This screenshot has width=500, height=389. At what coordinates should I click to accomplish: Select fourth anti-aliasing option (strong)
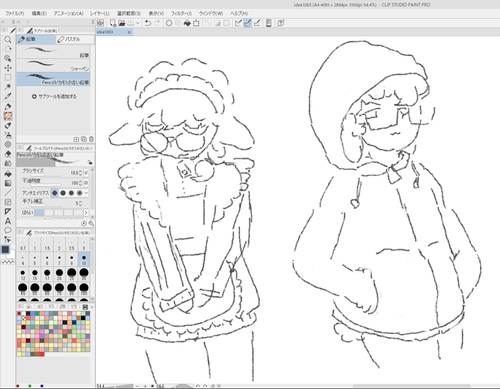79,193
